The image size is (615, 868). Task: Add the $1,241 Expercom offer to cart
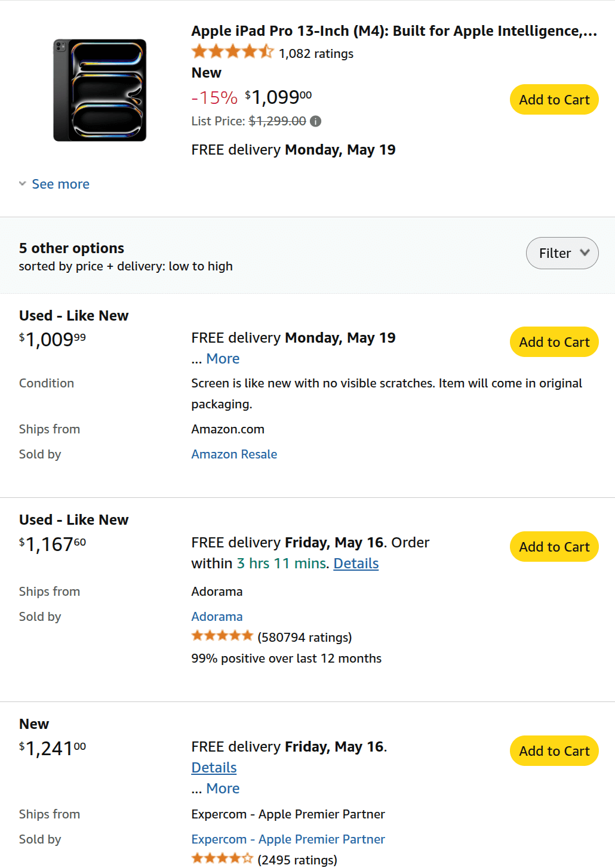click(554, 751)
